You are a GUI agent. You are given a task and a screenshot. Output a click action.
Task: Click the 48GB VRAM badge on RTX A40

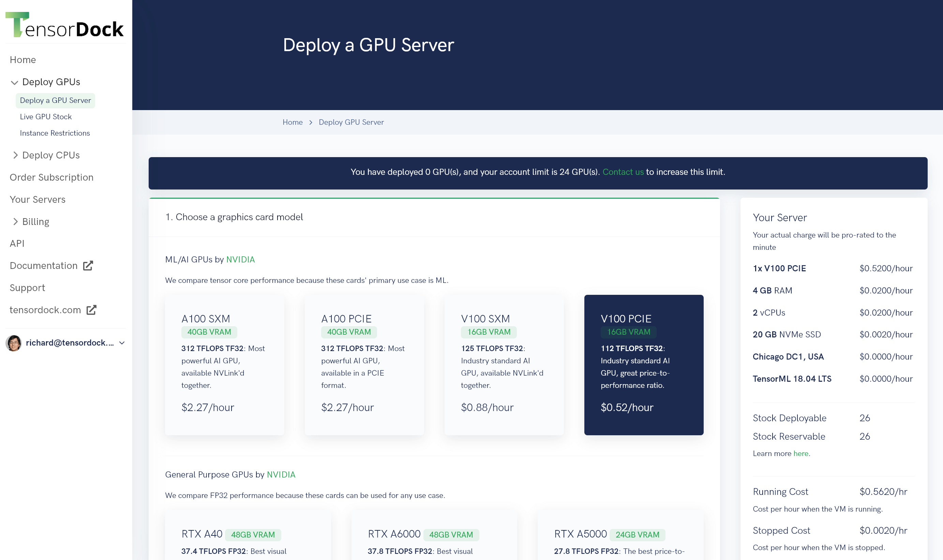(x=253, y=535)
